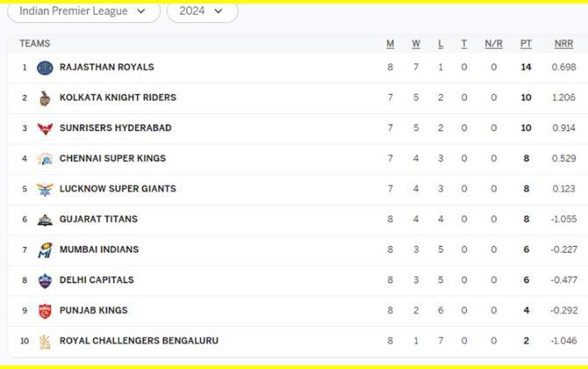Screen dimensions: 588x369
Task: Select the Royal Challengers Bengaluru name
Action: pyautogui.click(x=139, y=341)
